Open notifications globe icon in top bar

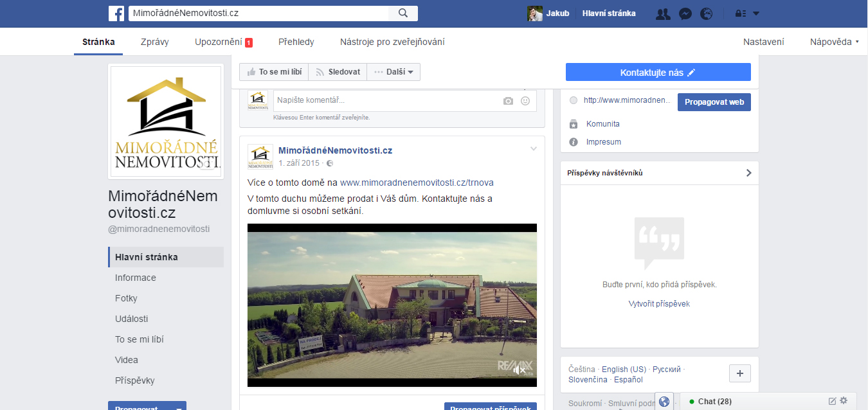(707, 13)
